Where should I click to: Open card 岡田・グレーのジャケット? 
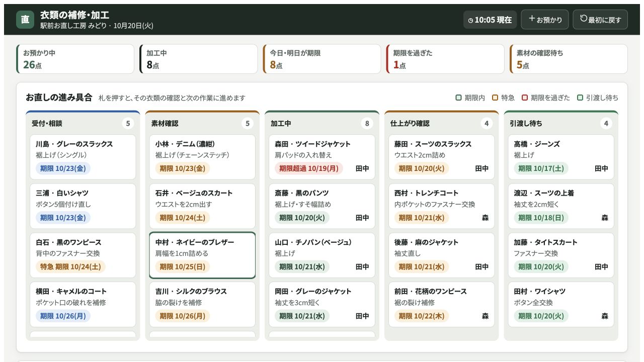pos(322,304)
